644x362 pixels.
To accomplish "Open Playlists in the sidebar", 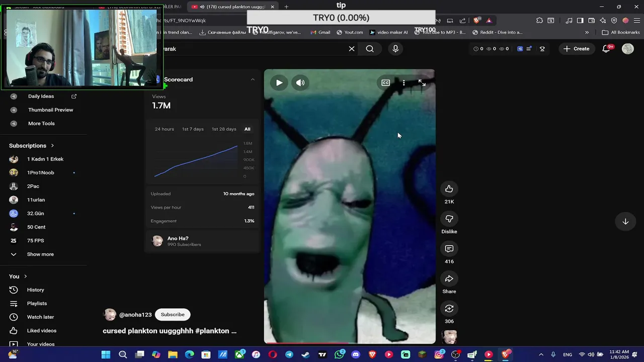I will [43, 303].
